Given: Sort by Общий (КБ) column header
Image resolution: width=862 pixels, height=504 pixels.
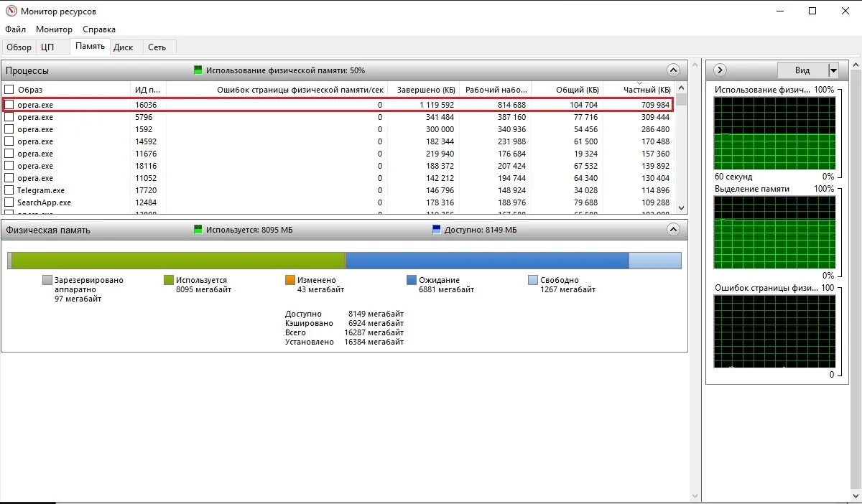Looking at the screenshot, I should 567,90.
